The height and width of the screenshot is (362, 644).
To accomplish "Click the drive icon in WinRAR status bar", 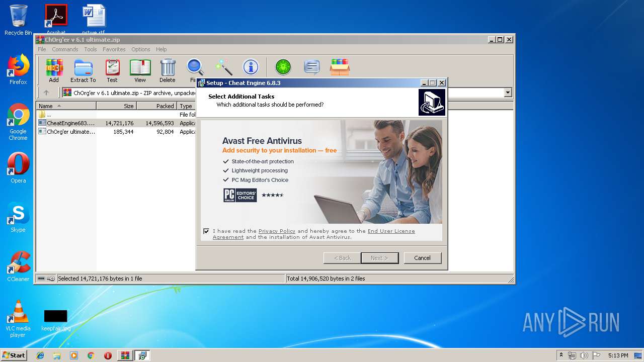I will [42, 279].
